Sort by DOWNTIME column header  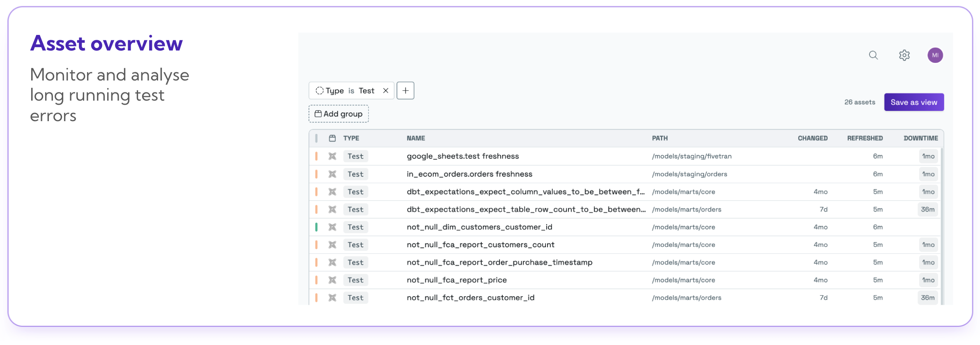[920, 138]
